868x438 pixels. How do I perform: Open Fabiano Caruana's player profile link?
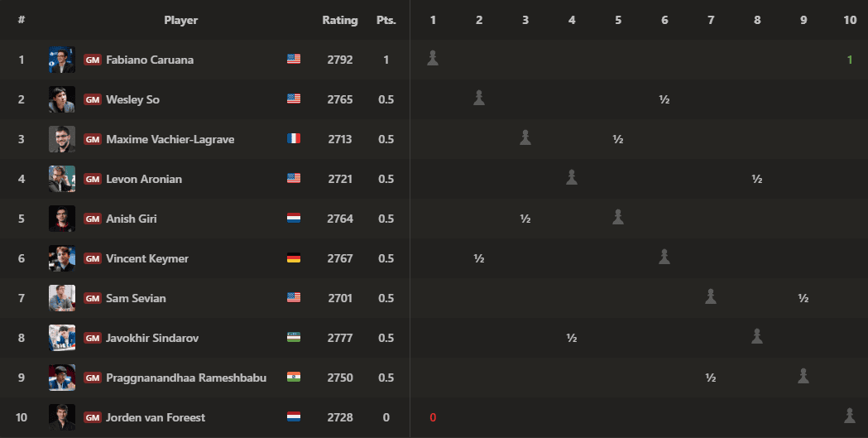pos(150,60)
